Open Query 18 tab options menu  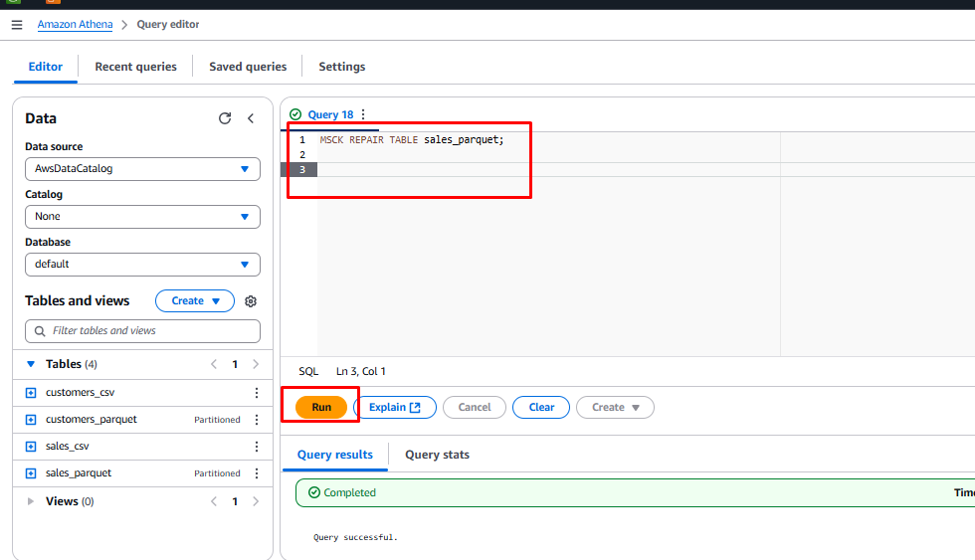363,115
